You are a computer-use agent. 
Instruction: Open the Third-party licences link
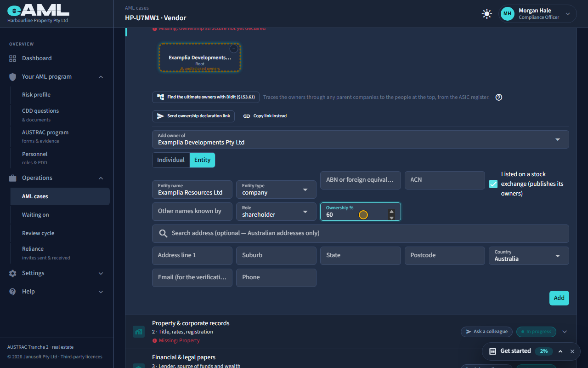[x=81, y=357]
